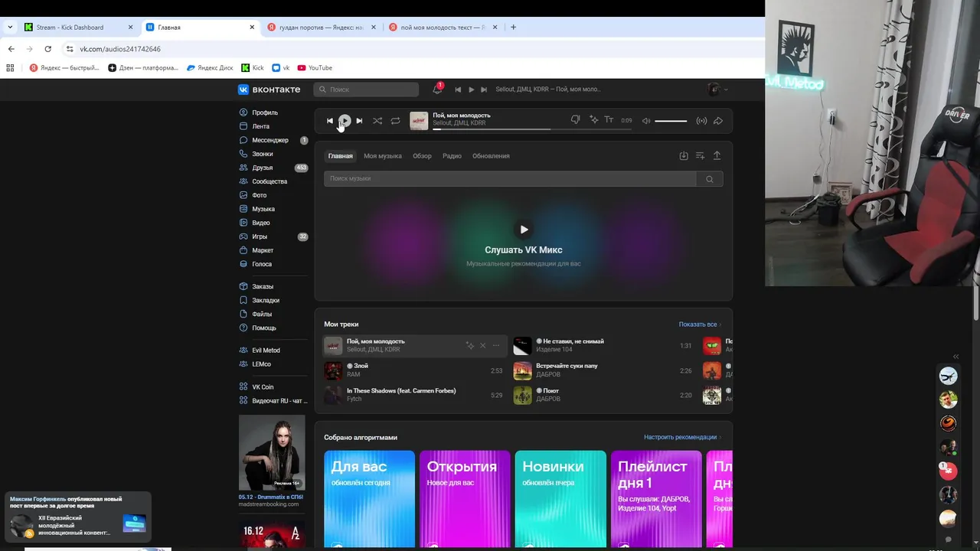
Task: Open more options for Пой, моя молодость
Action: pos(496,346)
